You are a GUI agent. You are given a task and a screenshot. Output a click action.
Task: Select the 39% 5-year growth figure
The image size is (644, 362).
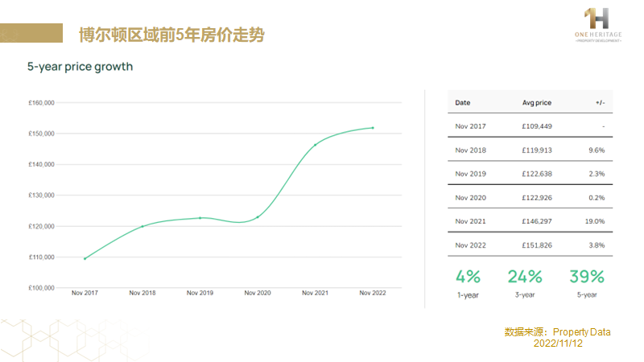point(586,277)
